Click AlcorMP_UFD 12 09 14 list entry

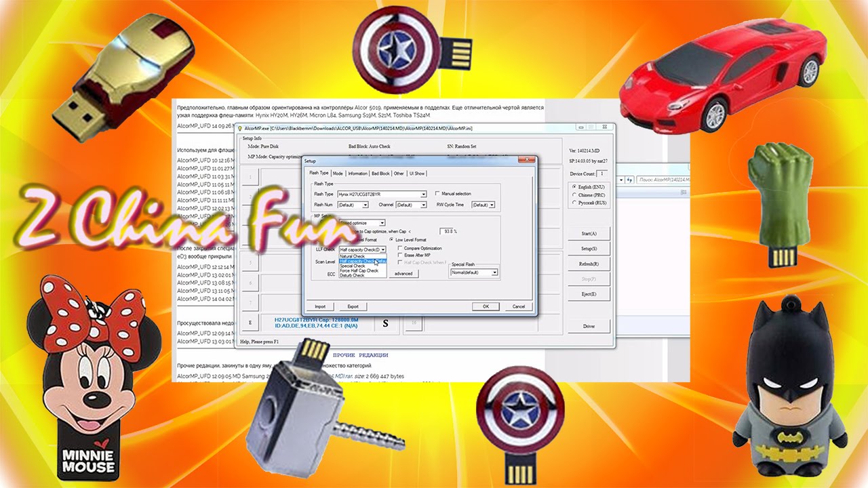tap(205, 333)
